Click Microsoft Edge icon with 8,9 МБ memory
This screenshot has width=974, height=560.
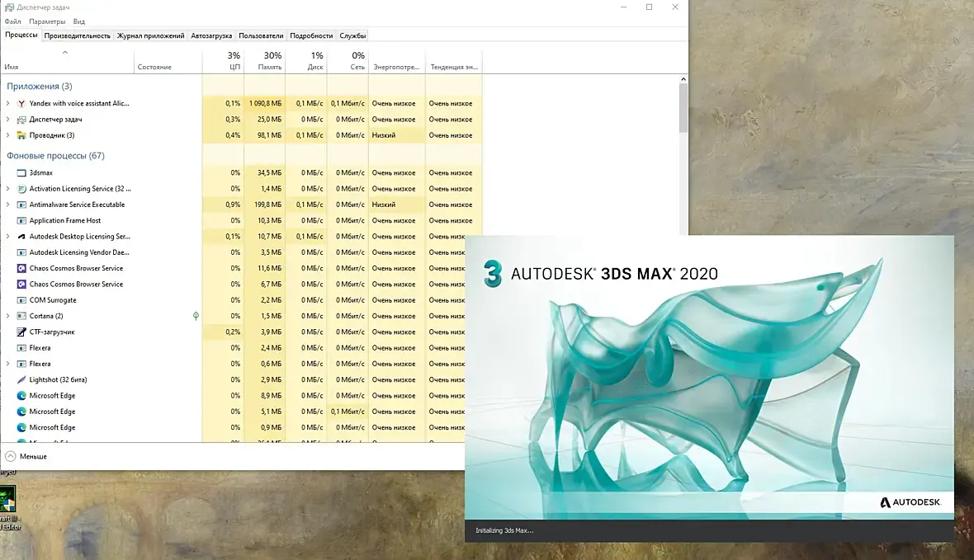point(21,396)
